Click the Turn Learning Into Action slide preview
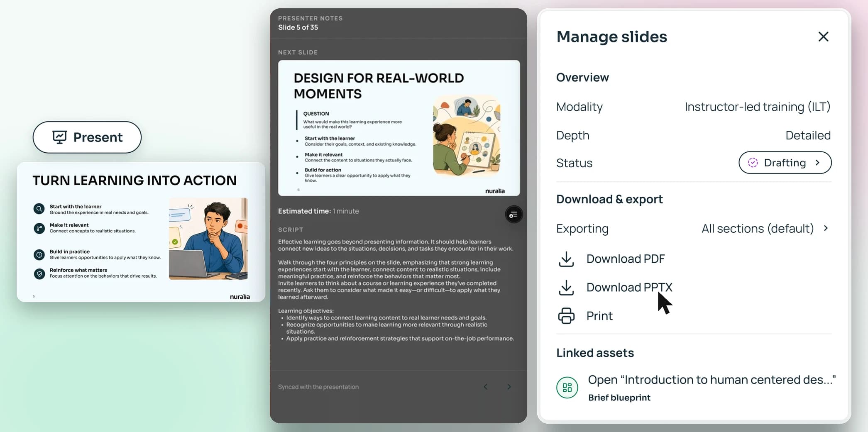 point(141,232)
